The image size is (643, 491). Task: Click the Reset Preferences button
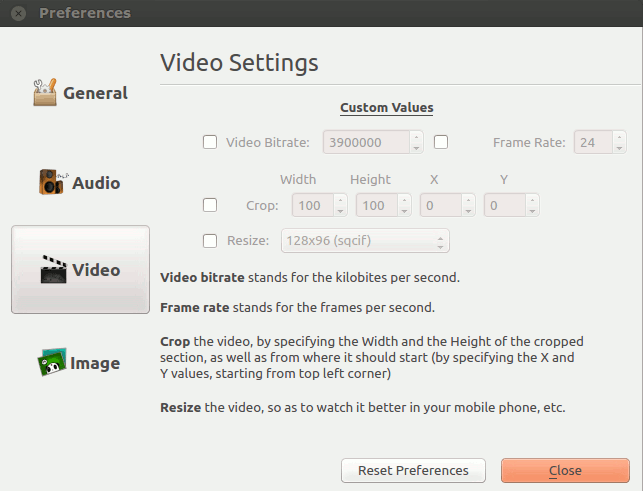413,470
